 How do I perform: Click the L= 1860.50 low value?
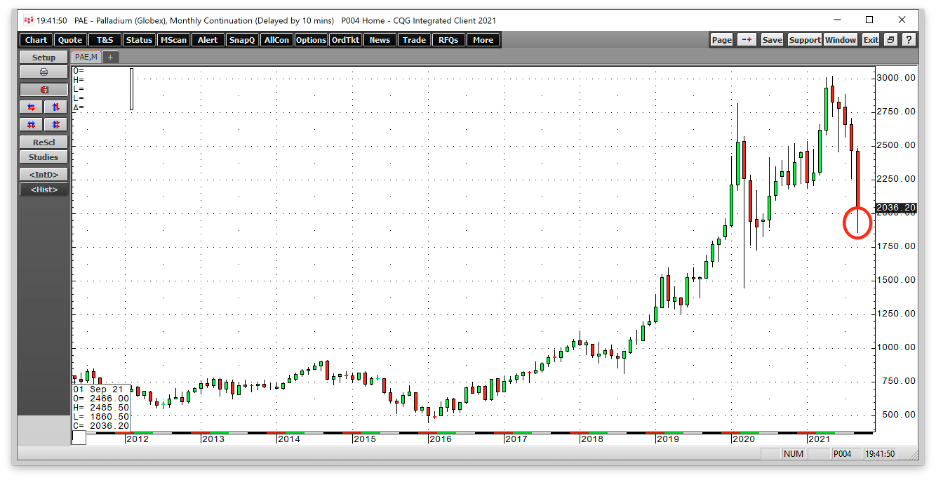pos(101,417)
